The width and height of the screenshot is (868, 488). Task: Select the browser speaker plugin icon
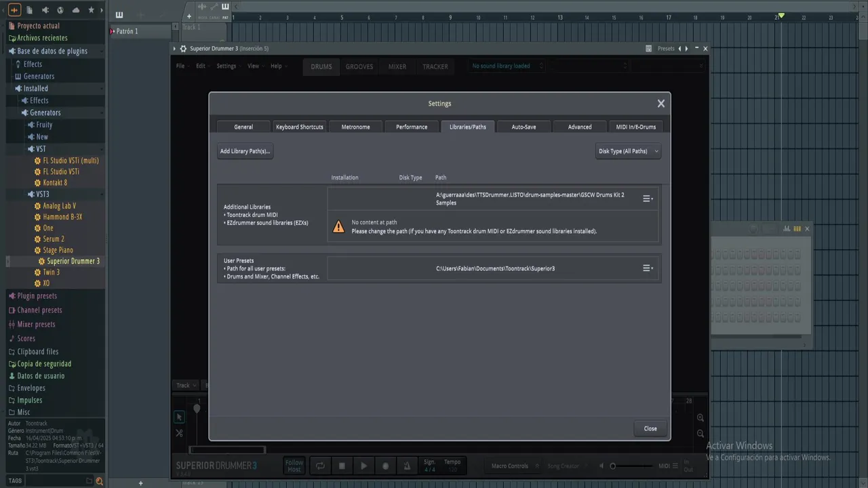click(45, 10)
